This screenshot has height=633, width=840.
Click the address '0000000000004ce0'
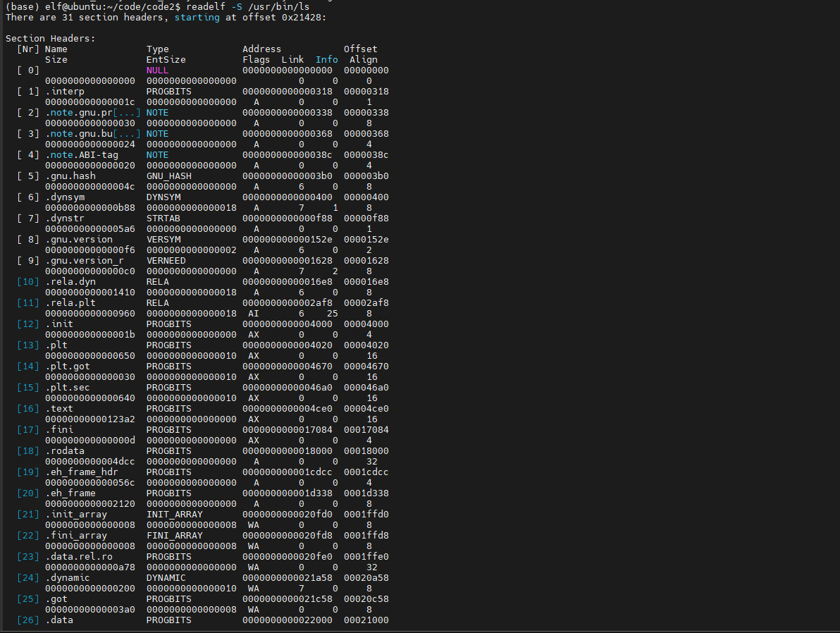click(287, 408)
